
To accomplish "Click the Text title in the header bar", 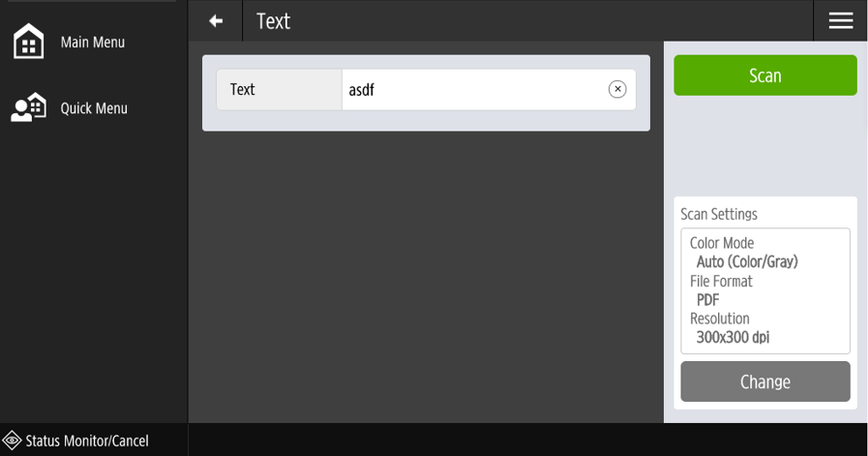I will tap(273, 21).
